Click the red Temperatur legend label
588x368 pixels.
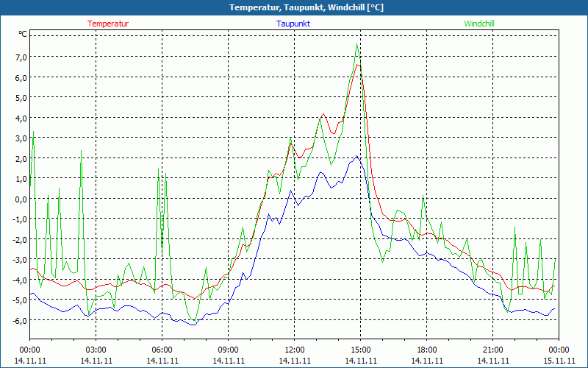(x=108, y=24)
